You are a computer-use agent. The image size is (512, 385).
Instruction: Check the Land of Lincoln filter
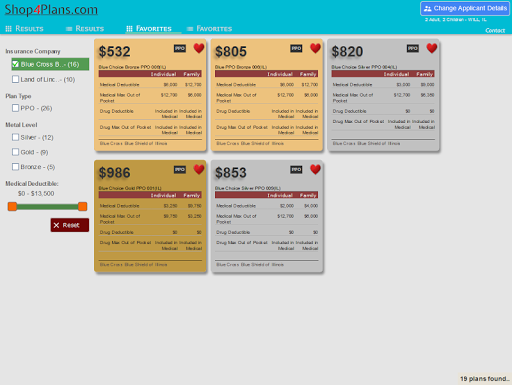15,79
